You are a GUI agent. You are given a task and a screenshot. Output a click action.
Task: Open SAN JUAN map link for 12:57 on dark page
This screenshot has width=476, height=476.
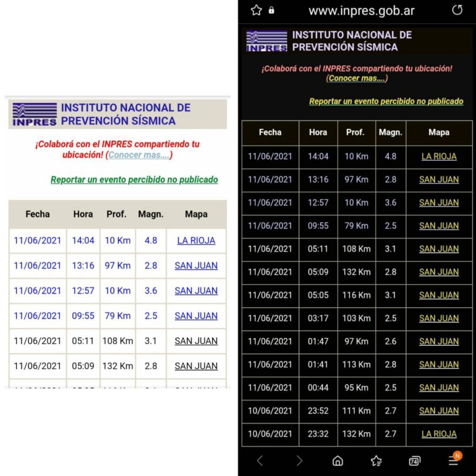[439, 203]
